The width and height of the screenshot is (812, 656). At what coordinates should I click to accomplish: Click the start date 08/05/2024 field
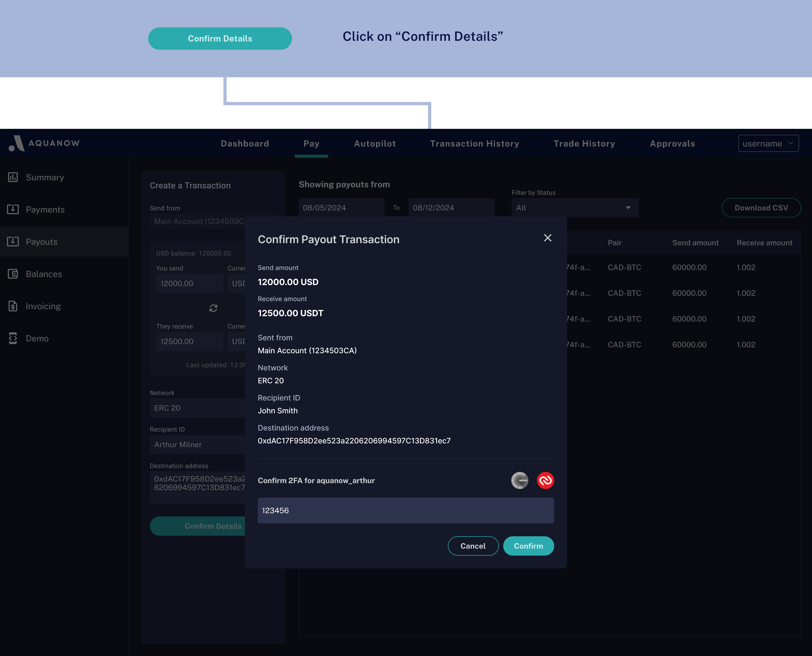click(341, 208)
